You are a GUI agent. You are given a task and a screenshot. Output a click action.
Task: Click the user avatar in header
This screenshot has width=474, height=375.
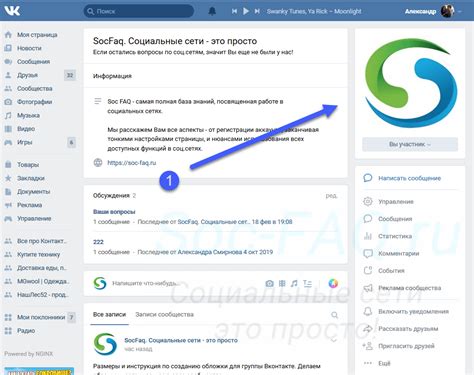click(447, 11)
